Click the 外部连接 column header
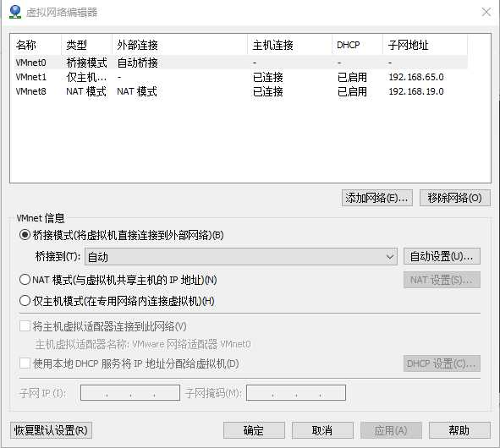The width and height of the screenshot is (500, 448). pos(179,45)
